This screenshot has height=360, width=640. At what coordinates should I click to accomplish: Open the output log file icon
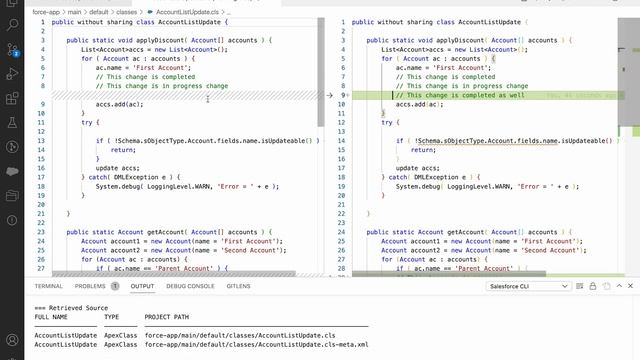point(606,286)
